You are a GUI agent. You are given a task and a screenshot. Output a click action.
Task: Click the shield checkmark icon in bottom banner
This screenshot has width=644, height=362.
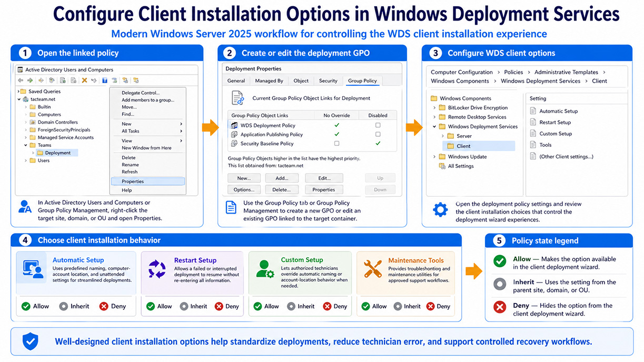30,341
